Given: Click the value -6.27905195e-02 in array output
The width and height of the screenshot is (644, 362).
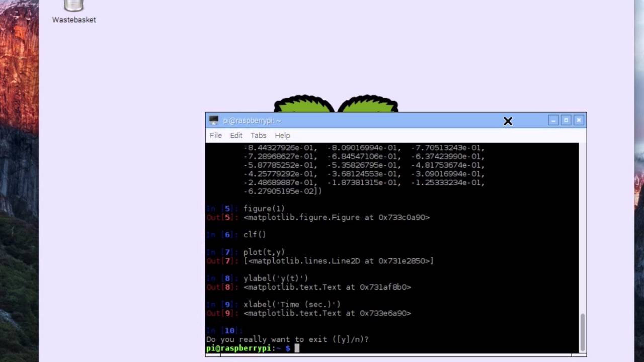Looking at the screenshot, I should [x=280, y=192].
